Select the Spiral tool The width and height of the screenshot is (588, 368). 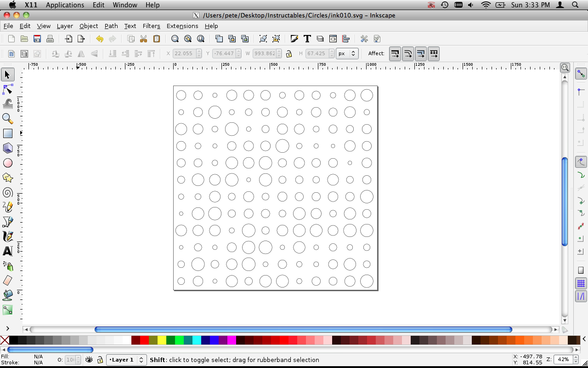pyautogui.click(x=7, y=192)
